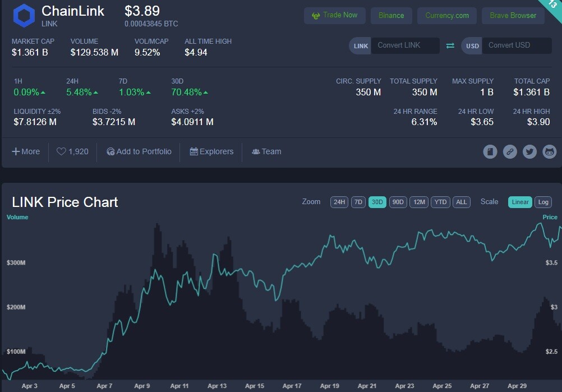Click the Volume axis label on chart

point(17,217)
